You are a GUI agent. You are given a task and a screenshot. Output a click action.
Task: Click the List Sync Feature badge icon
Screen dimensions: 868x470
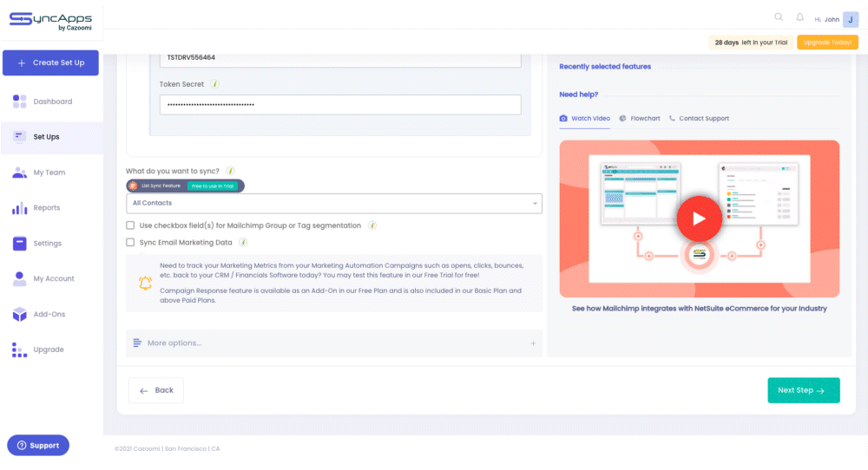pos(133,186)
